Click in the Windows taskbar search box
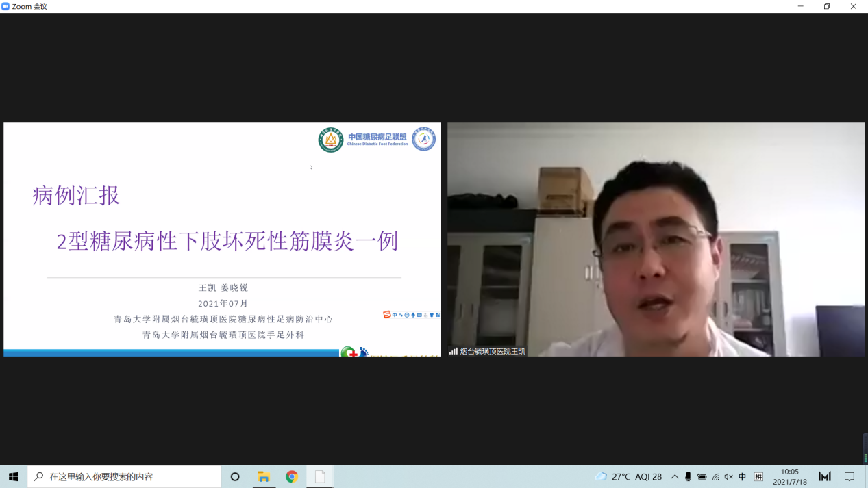This screenshot has height=488, width=868. click(130, 476)
